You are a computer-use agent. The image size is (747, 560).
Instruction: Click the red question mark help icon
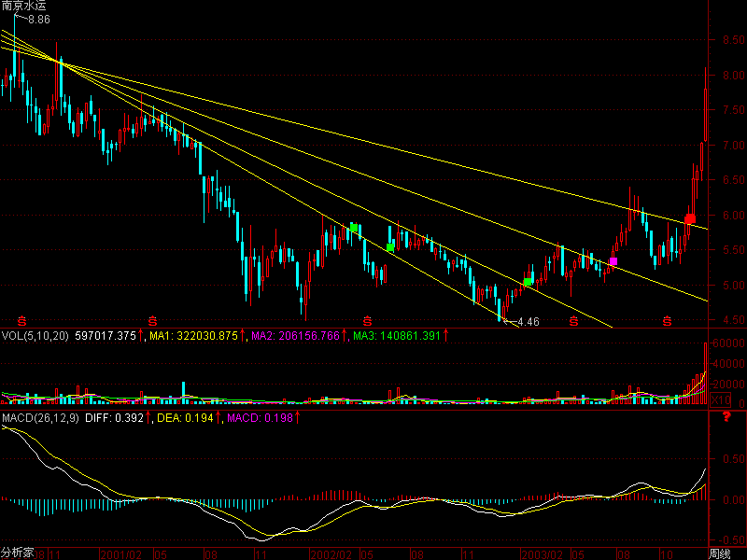pos(725,417)
